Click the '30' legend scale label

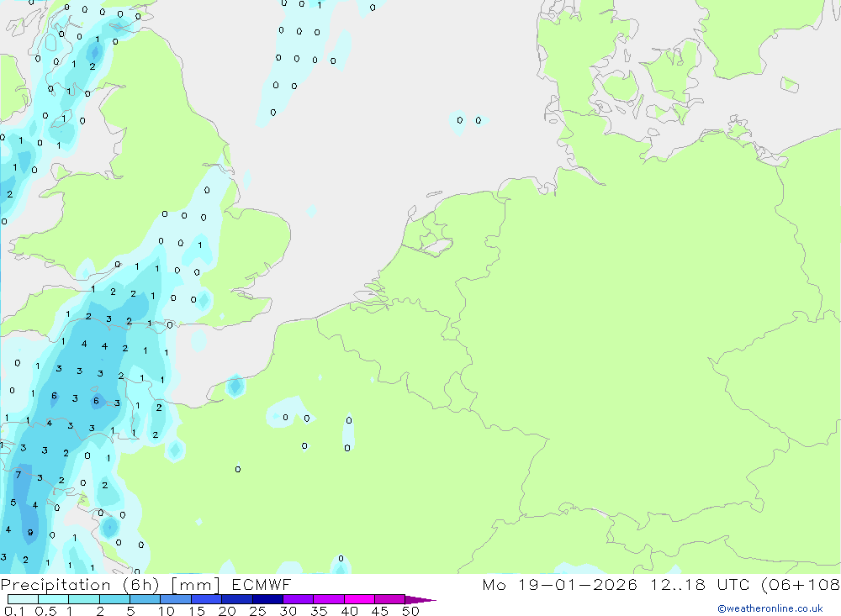pos(288,611)
